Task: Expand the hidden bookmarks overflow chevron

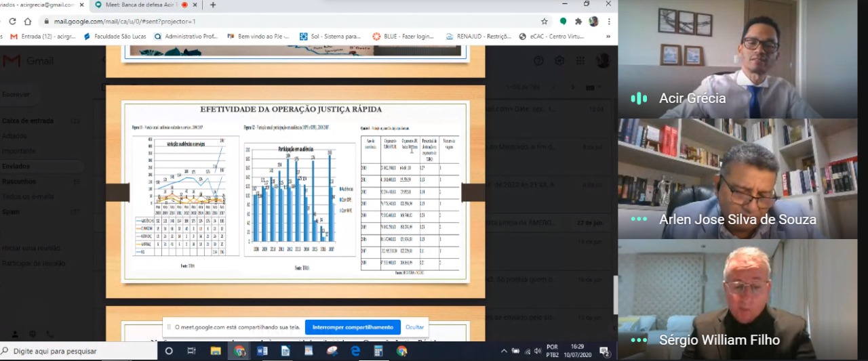Action: [x=608, y=37]
